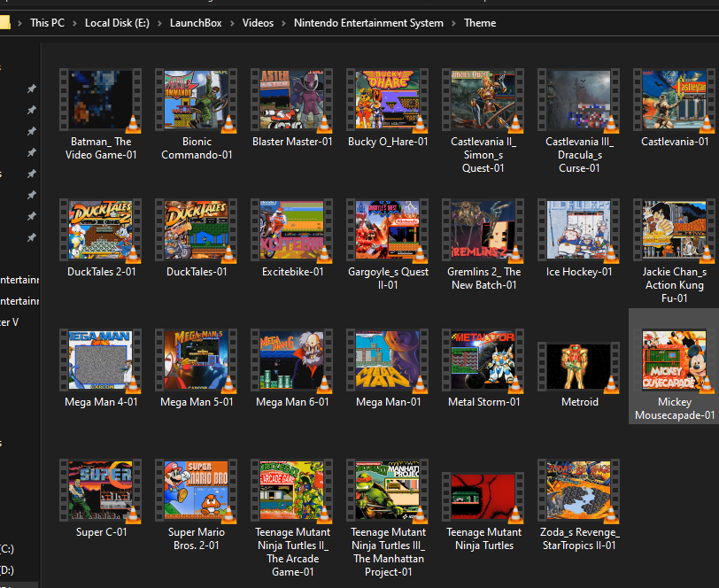Viewport: 719px width, 588px height.
Task: Select the Mega Man-01 video thumbnail
Action: [388, 360]
